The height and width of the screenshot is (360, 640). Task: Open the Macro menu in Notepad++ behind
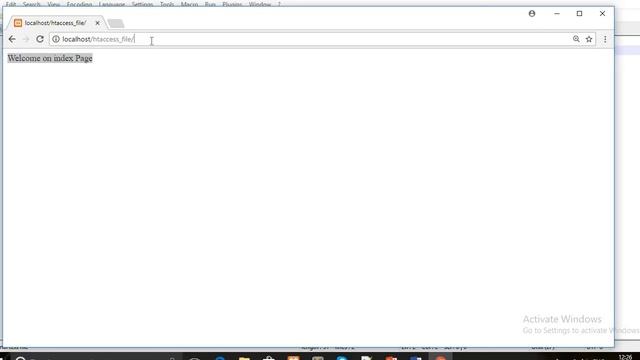click(189, 4)
